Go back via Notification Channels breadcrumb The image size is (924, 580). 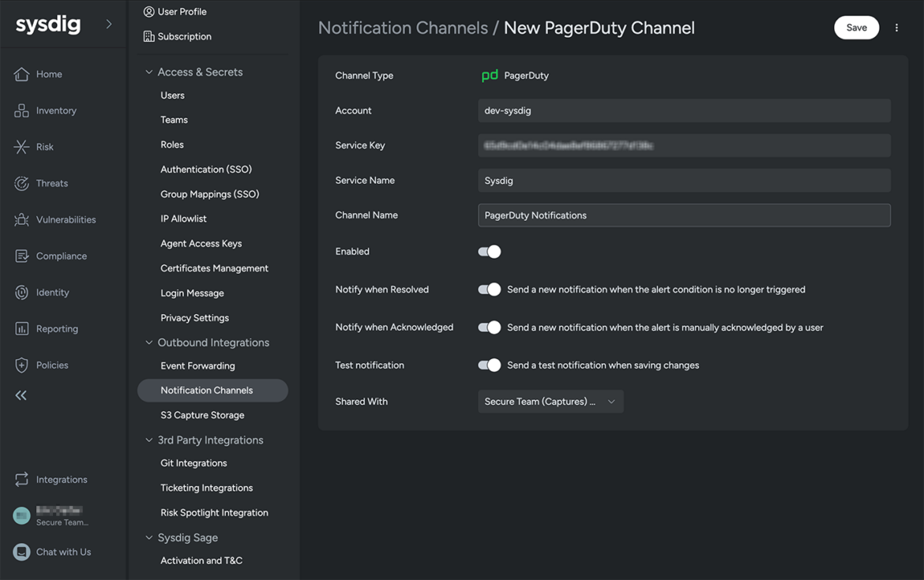pyautogui.click(x=403, y=28)
